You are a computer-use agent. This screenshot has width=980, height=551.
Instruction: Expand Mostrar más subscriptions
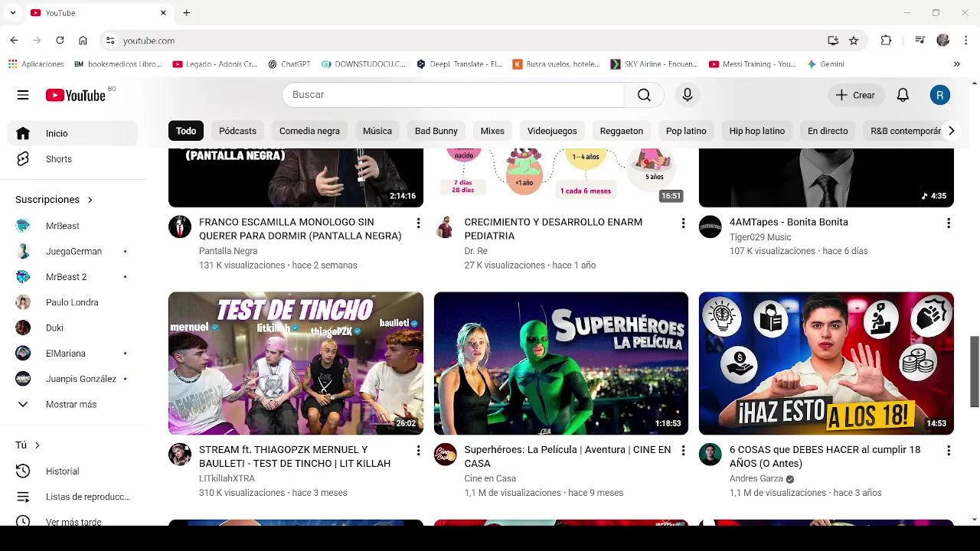pyautogui.click(x=73, y=404)
